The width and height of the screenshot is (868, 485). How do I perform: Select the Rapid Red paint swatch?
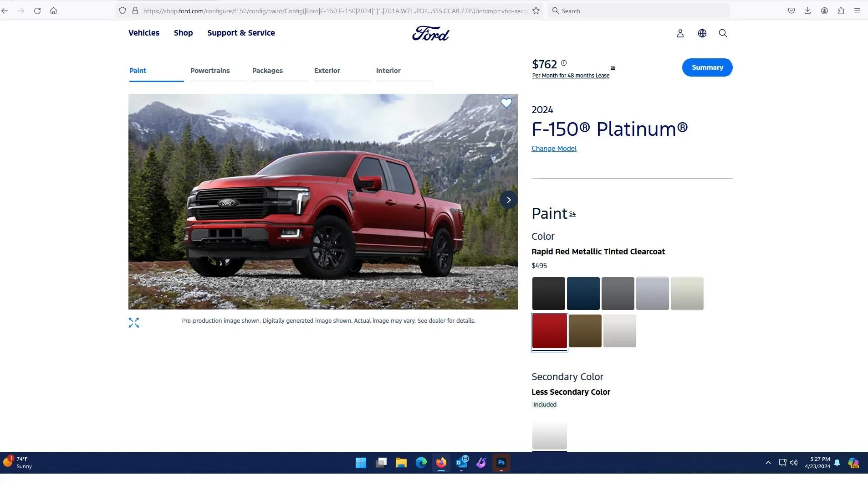coord(550,331)
